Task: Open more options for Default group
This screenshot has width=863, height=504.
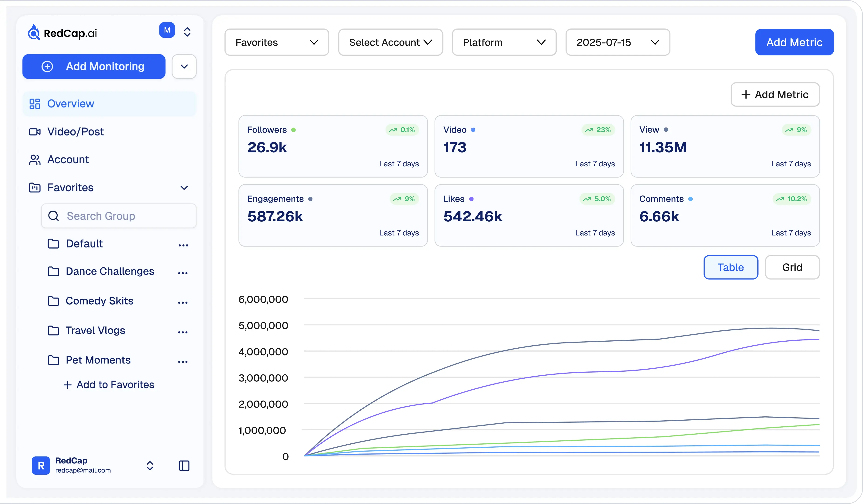Action: point(183,245)
